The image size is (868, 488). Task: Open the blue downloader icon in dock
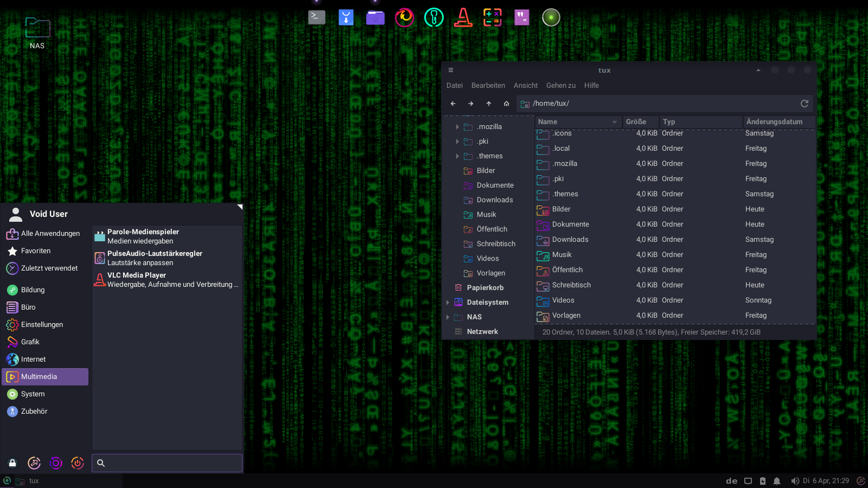pyautogui.click(x=346, y=17)
